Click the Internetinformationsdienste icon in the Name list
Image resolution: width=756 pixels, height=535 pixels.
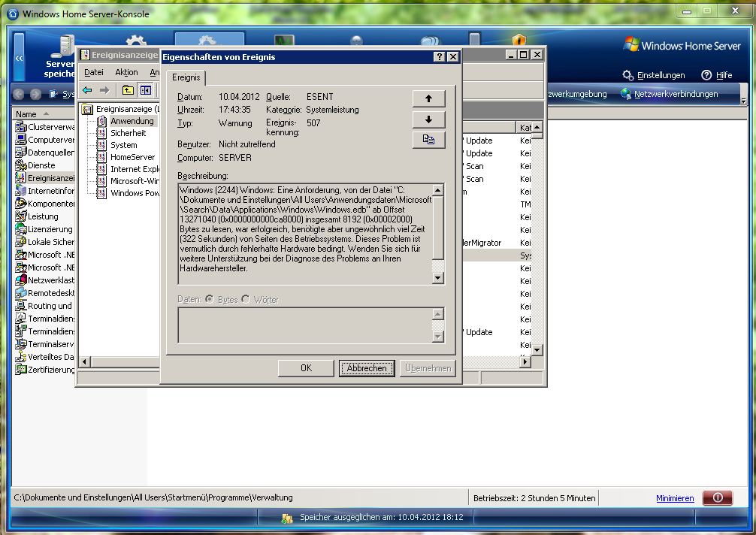click(x=21, y=191)
